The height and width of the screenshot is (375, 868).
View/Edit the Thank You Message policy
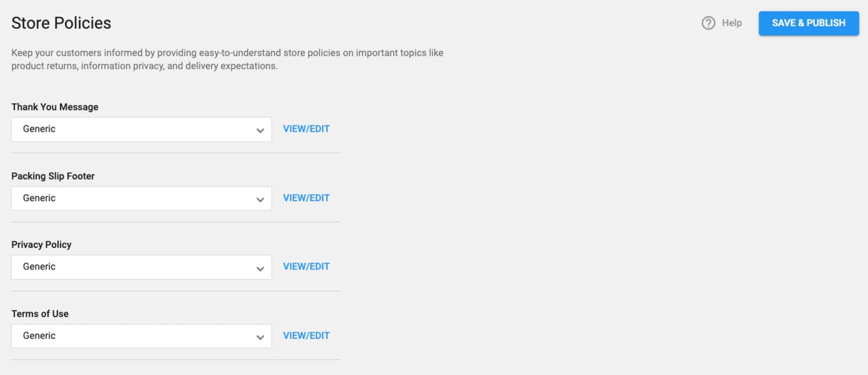pos(307,129)
